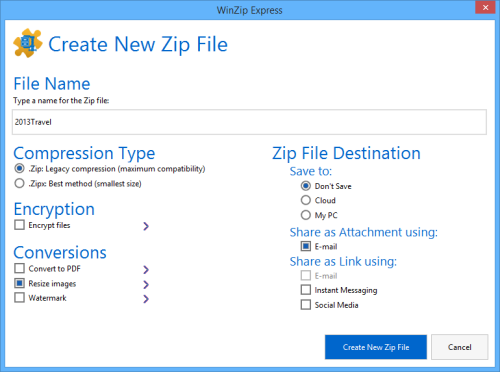Expand Watermark options arrow
This screenshot has width=500, height=372.
[x=146, y=299]
